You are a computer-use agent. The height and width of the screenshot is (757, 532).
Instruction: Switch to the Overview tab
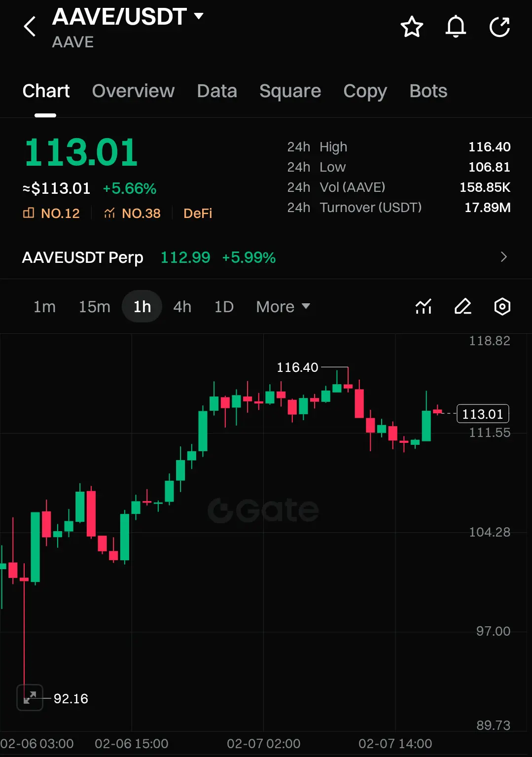point(133,91)
